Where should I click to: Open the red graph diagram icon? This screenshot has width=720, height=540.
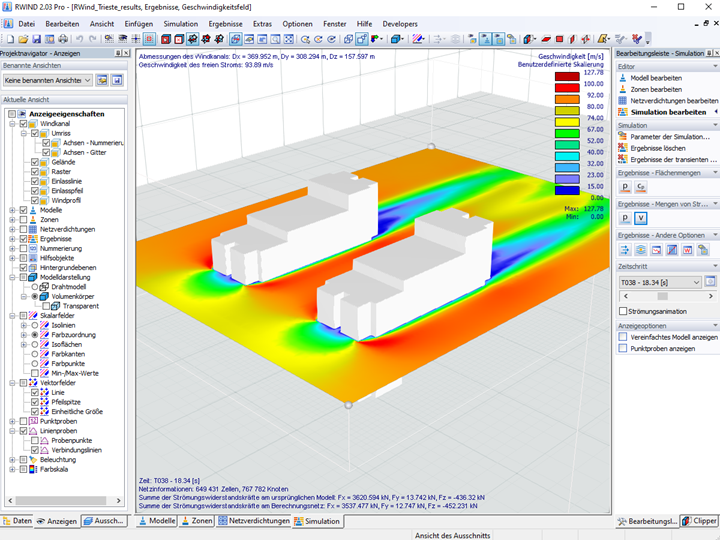pos(656,250)
